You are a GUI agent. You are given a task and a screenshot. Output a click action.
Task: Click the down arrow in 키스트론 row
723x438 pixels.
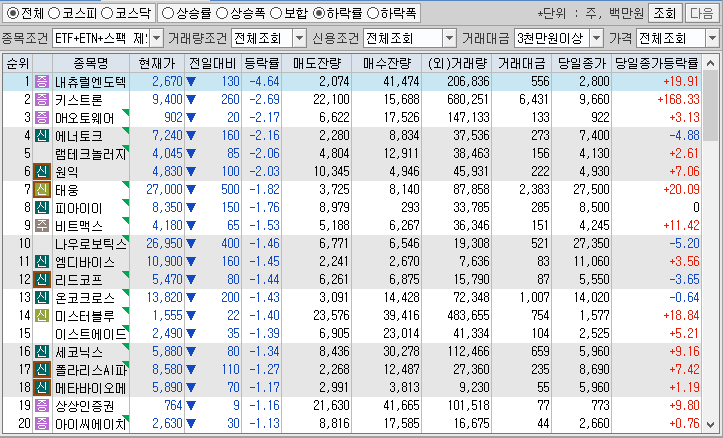pos(191,100)
